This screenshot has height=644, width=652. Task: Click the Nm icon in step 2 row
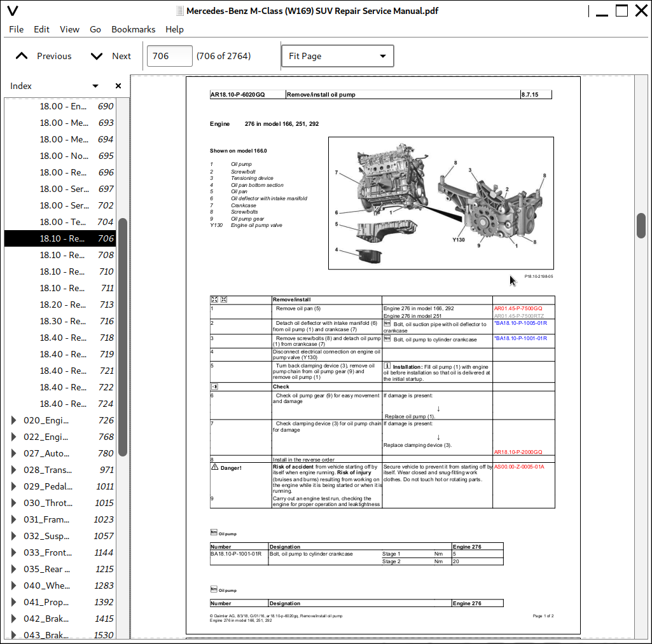point(387,324)
